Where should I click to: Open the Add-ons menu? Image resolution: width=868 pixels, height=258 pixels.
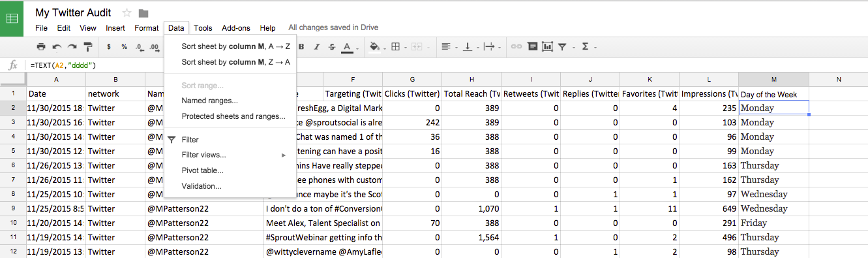[236, 28]
